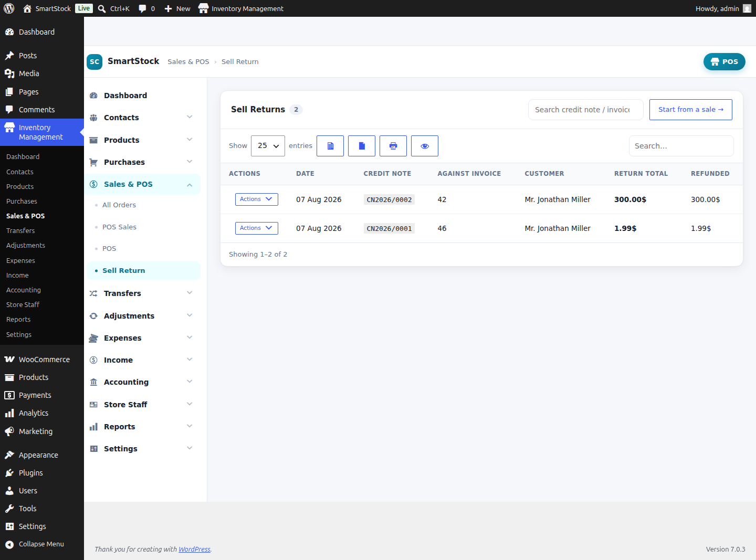The width and height of the screenshot is (756, 560).
Task: Click the Start from a sale button
Action: coord(690,110)
